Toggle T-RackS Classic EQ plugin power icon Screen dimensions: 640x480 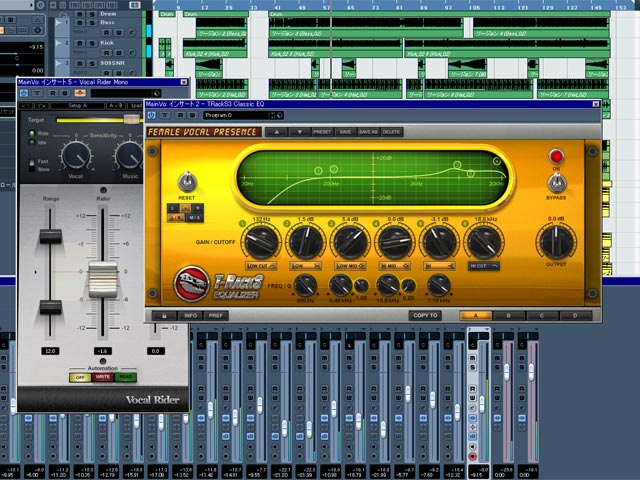click(151, 116)
